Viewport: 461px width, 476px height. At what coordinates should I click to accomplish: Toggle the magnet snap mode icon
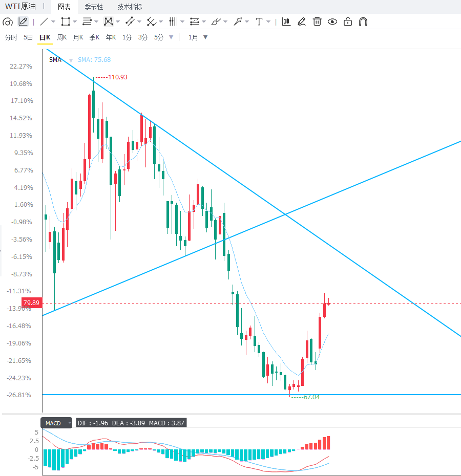click(363, 22)
